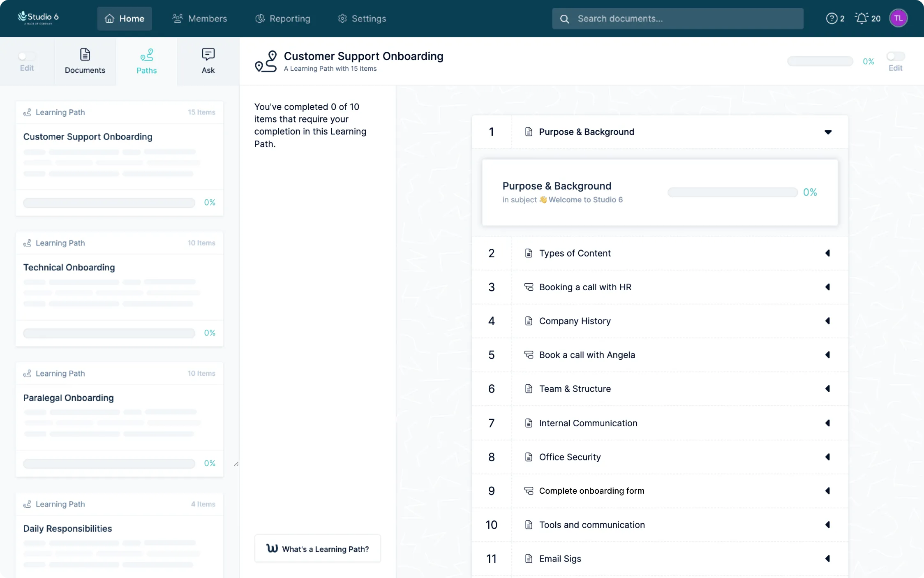Open the Settings page
Viewport: 924px width, 578px height.
pyautogui.click(x=362, y=18)
